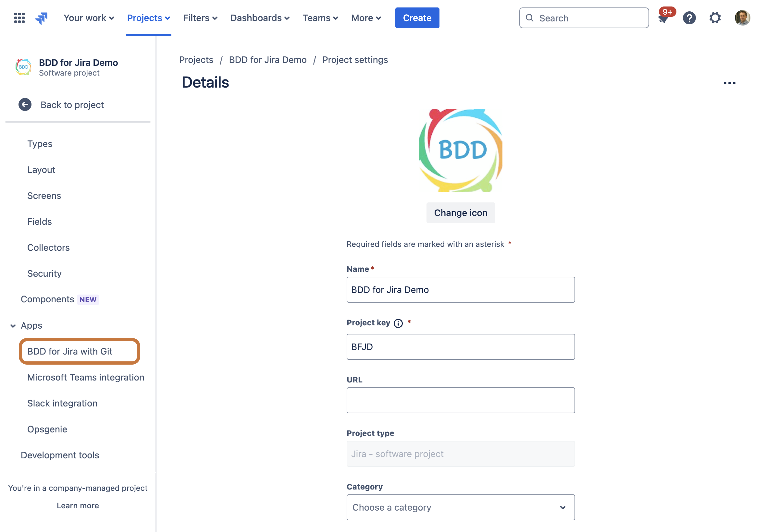Open Slack integration settings
The width and height of the screenshot is (766, 532).
(62, 403)
